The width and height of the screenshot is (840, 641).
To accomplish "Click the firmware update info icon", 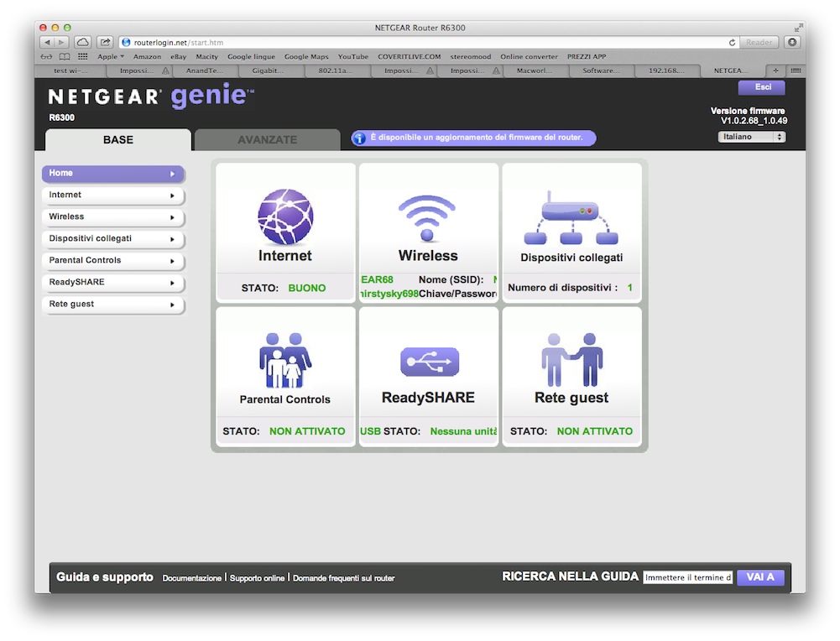I will (359, 138).
